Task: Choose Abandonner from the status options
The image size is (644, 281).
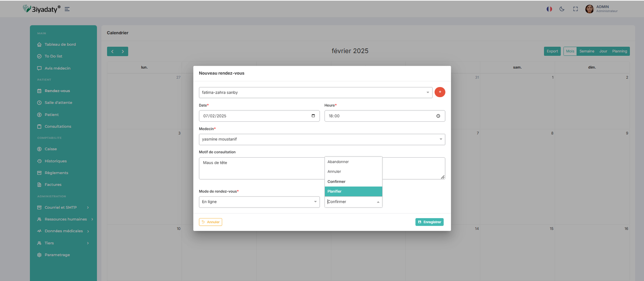Action: pos(353,162)
